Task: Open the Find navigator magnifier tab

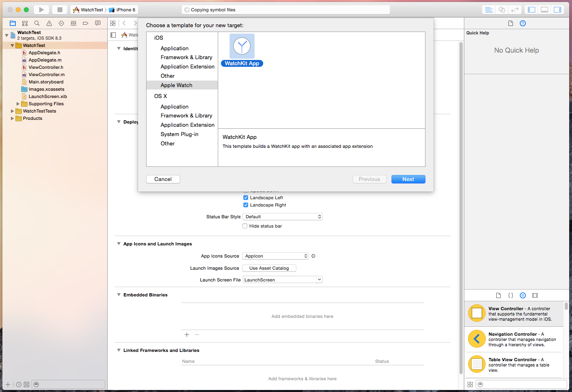Action: pyautogui.click(x=37, y=23)
